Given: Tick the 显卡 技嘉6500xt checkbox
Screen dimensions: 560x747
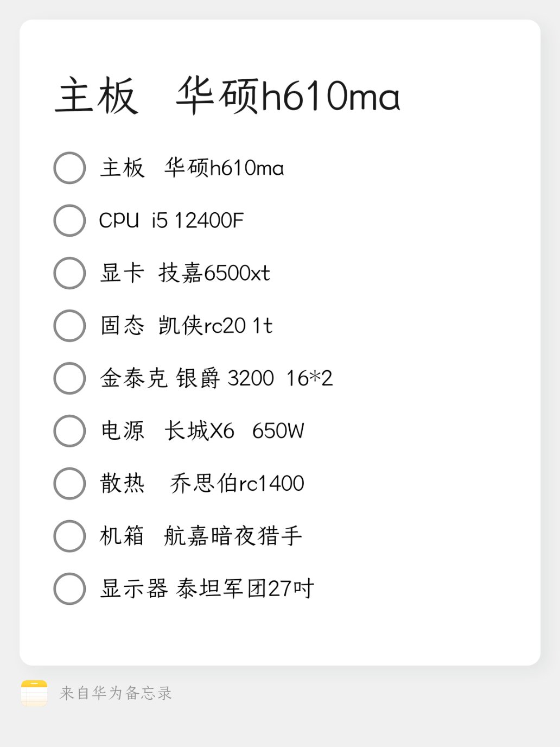Looking at the screenshot, I should click(x=69, y=273).
